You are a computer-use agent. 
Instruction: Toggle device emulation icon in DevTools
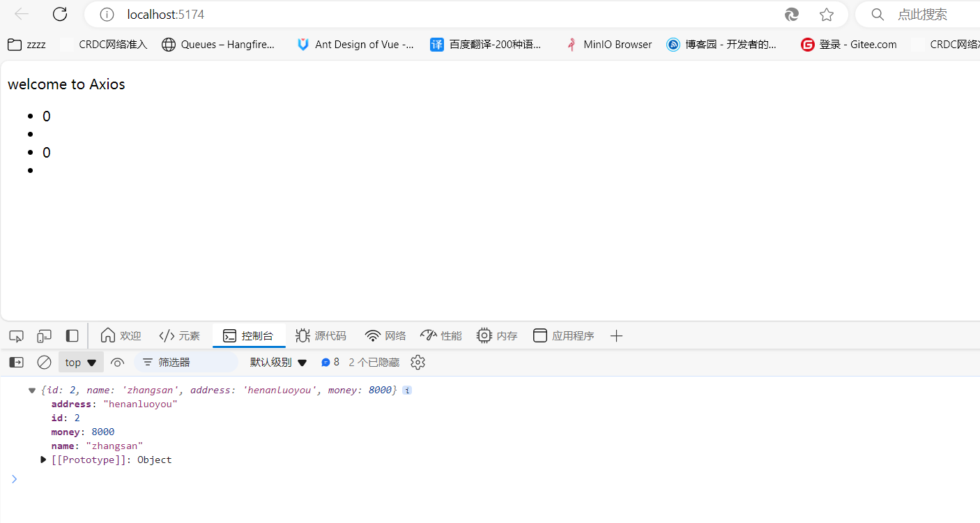(x=44, y=336)
